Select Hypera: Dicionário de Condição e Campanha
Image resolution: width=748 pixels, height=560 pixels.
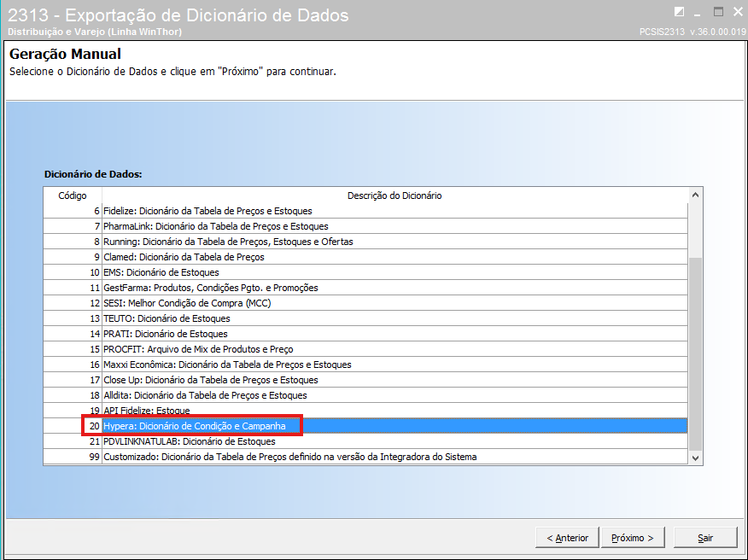tap(365, 426)
